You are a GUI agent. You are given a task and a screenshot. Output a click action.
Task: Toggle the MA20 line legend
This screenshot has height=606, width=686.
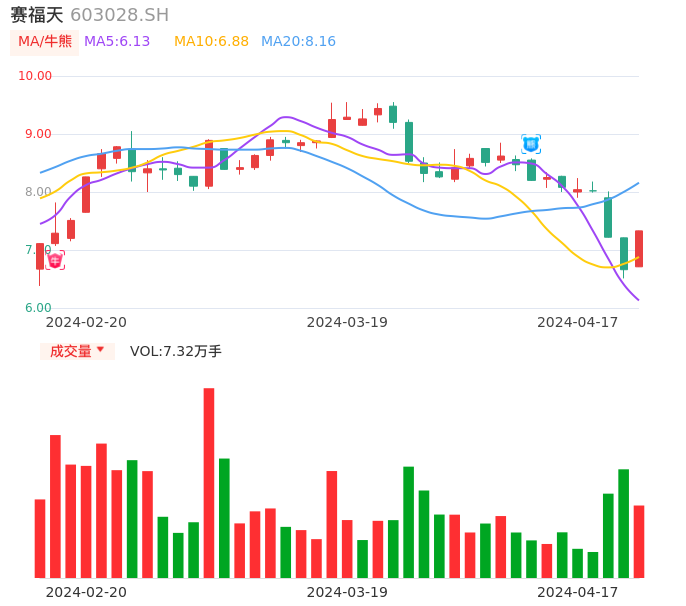tap(298, 42)
